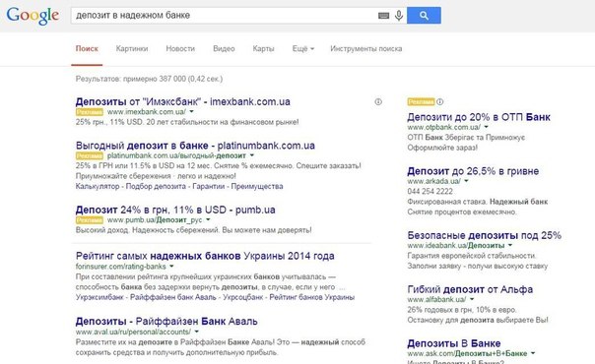Open Инструменты поиска options

366,49
